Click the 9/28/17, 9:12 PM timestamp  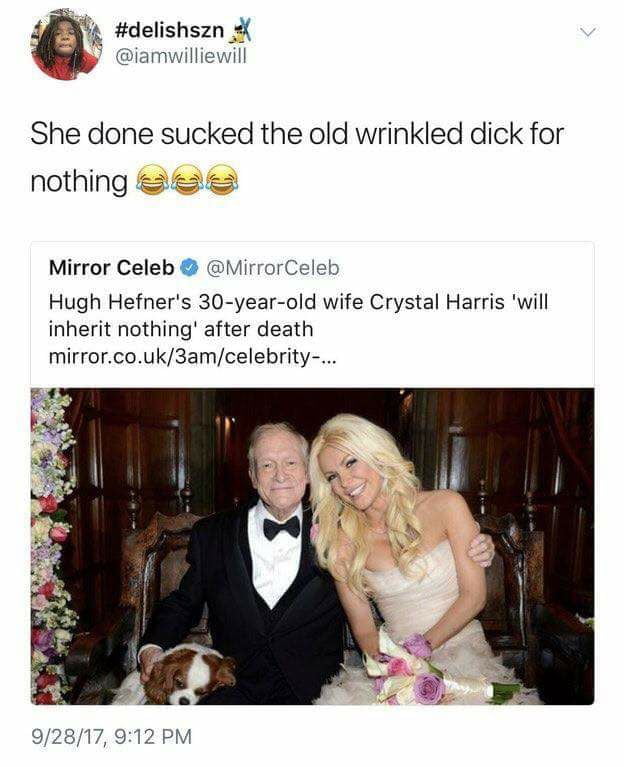110,737
